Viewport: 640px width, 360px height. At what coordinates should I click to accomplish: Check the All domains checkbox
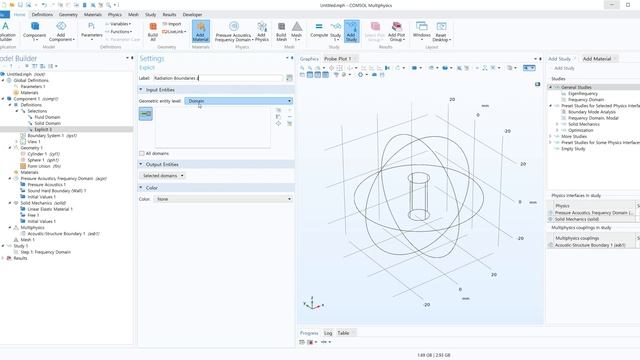pyautogui.click(x=142, y=153)
